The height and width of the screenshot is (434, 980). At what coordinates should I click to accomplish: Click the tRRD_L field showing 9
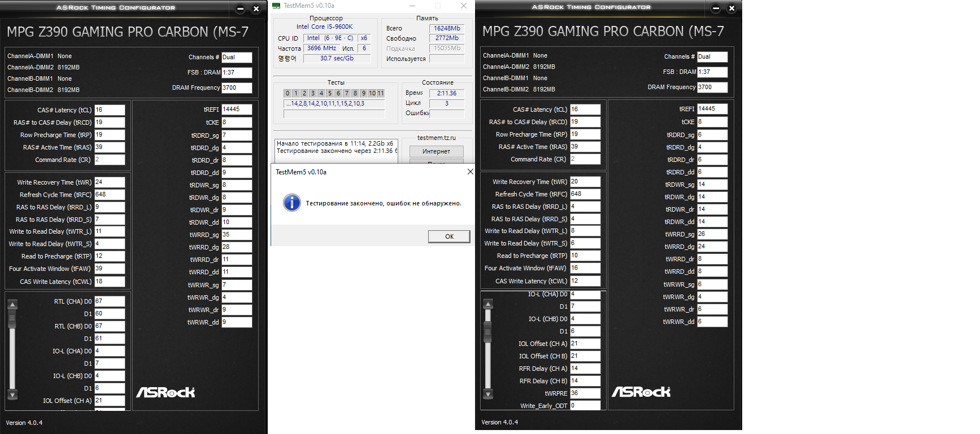[x=110, y=207]
